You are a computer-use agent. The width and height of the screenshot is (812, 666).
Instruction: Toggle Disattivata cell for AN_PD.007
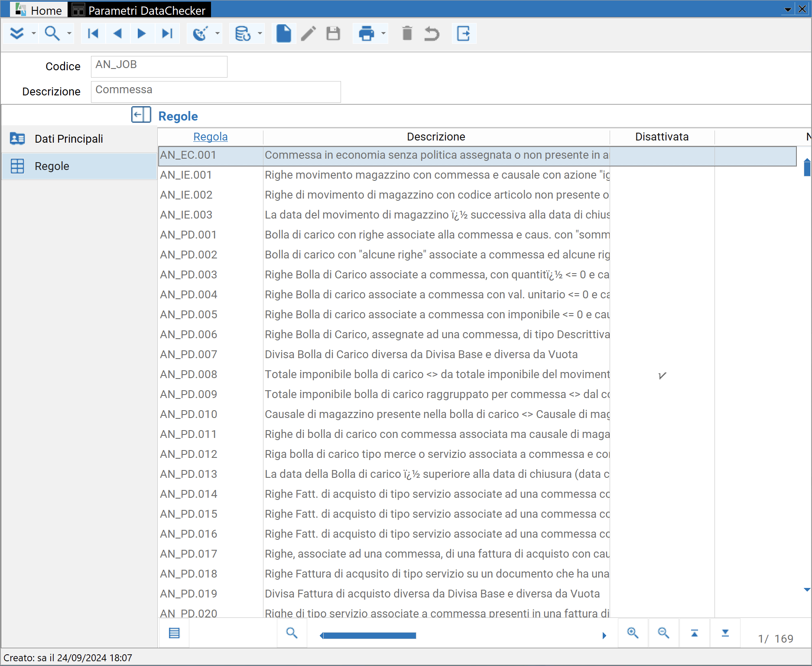pos(662,355)
